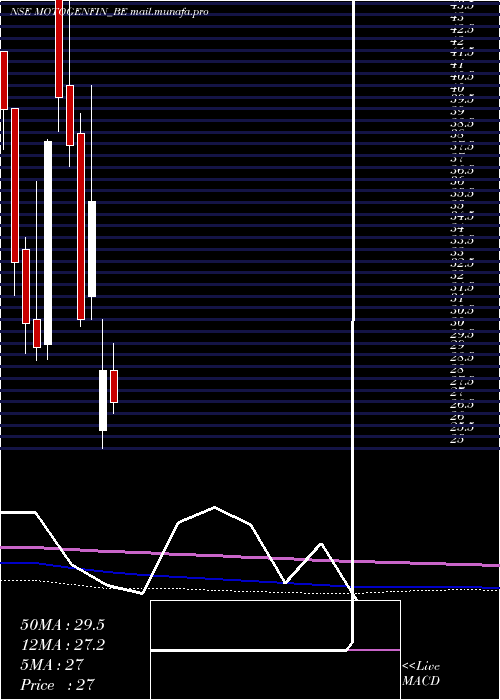Click the 12MA : 27.2 readout
500x700 pixels.
(62, 645)
